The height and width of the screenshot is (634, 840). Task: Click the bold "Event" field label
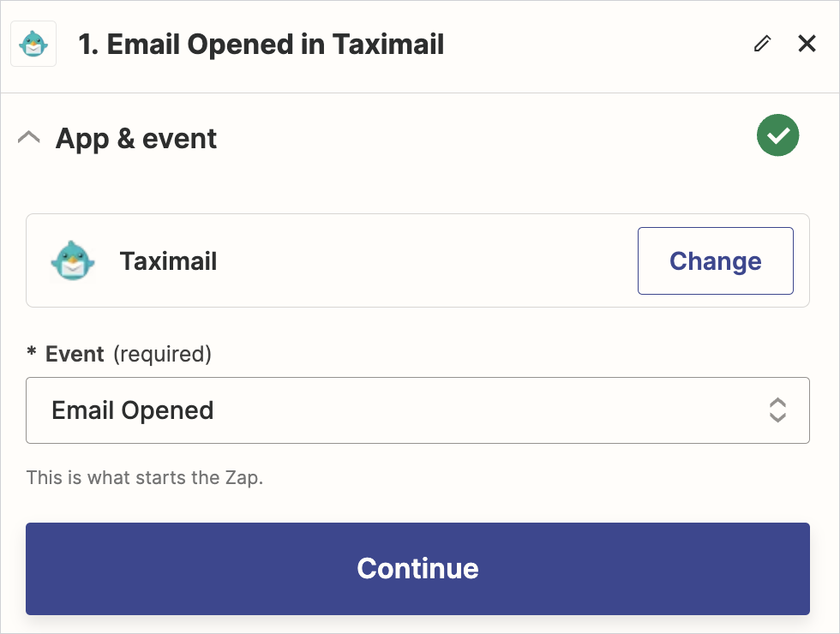point(75,354)
